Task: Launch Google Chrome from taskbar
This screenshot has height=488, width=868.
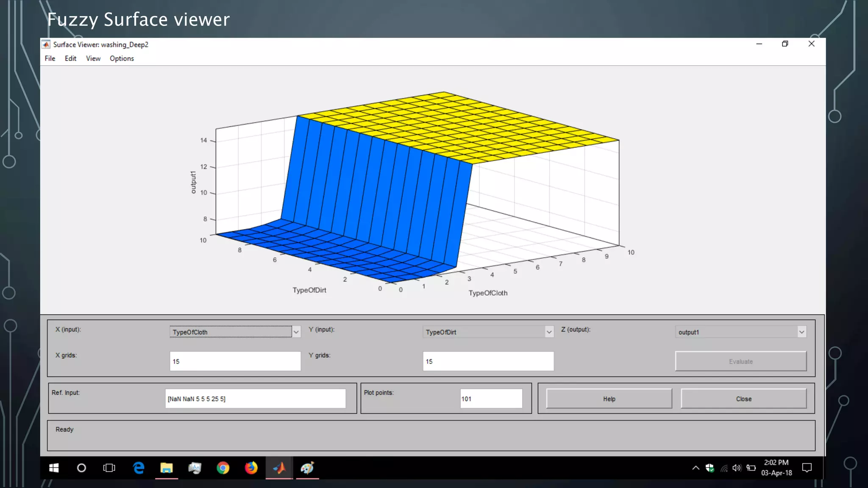Action: pos(223,468)
